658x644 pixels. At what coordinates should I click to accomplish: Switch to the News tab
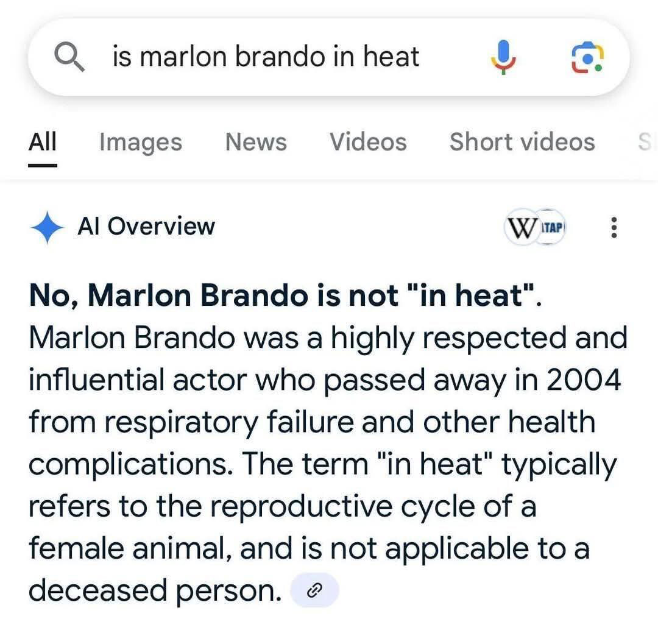pos(256,141)
